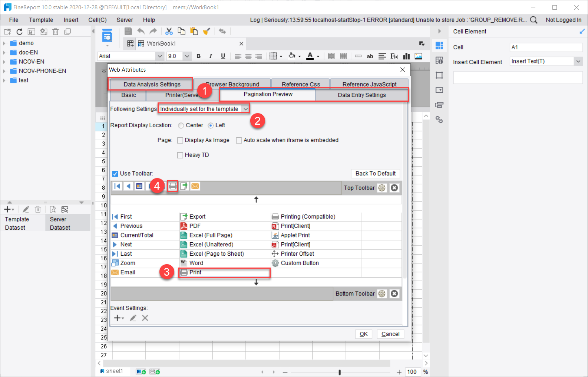
Task: Click the Email envelope icon in Top Toolbar
Action: (x=195, y=186)
